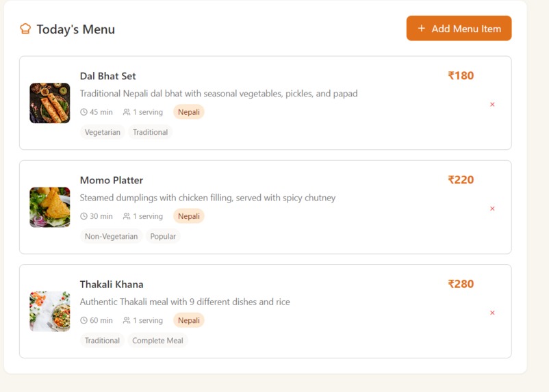Open the Dal Bhat Set food thumbnail
The image size is (549, 392).
(x=50, y=103)
